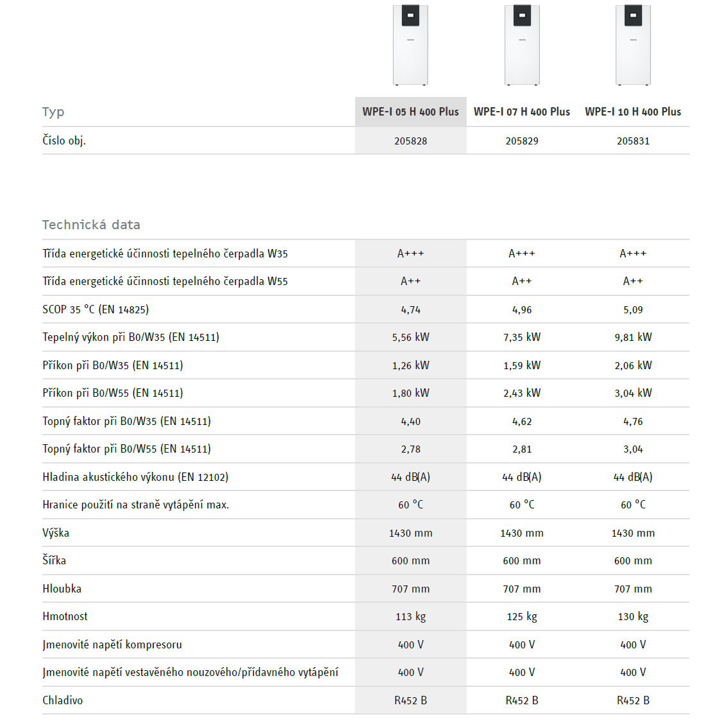The height and width of the screenshot is (719, 728).
Task: Click order number 205829
Action: click(522, 141)
